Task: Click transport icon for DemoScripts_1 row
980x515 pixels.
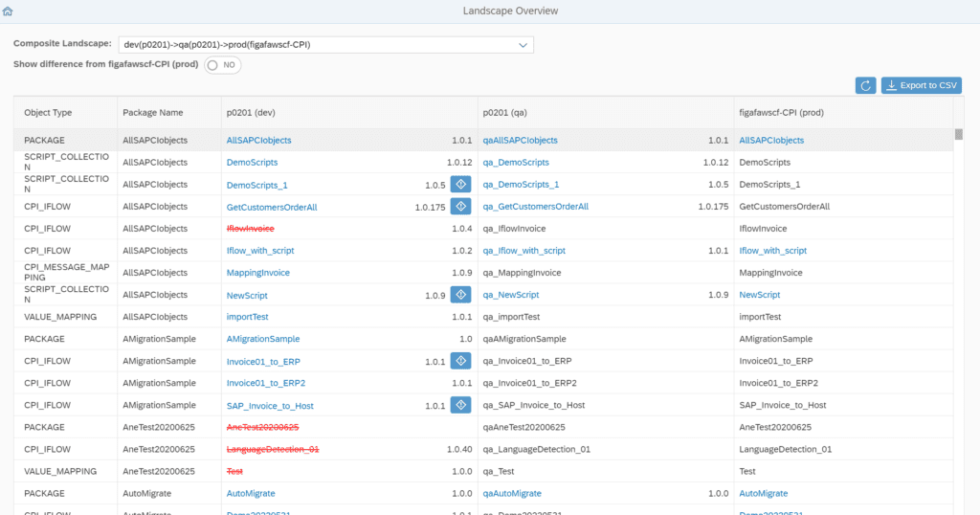Action: tap(460, 185)
